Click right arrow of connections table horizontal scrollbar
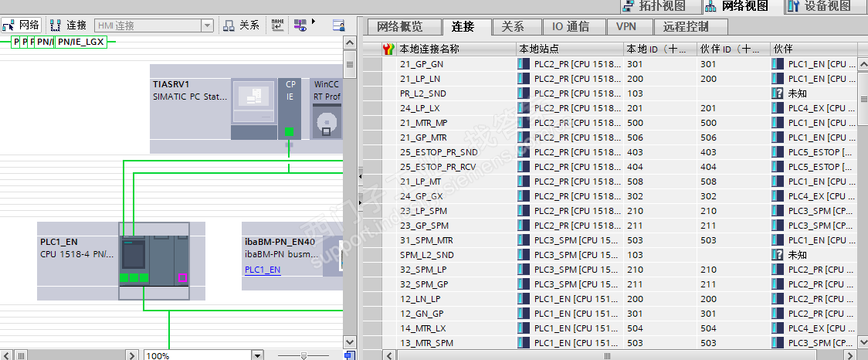 tap(850, 355)
